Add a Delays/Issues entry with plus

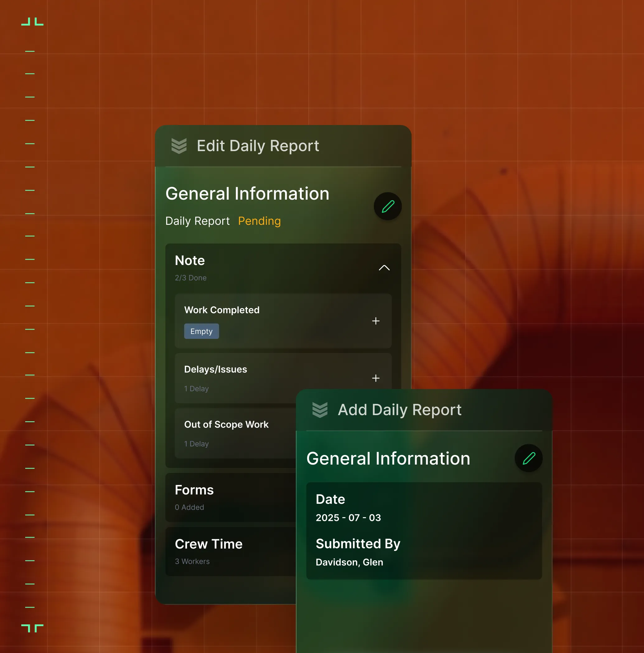coord(376,378)
